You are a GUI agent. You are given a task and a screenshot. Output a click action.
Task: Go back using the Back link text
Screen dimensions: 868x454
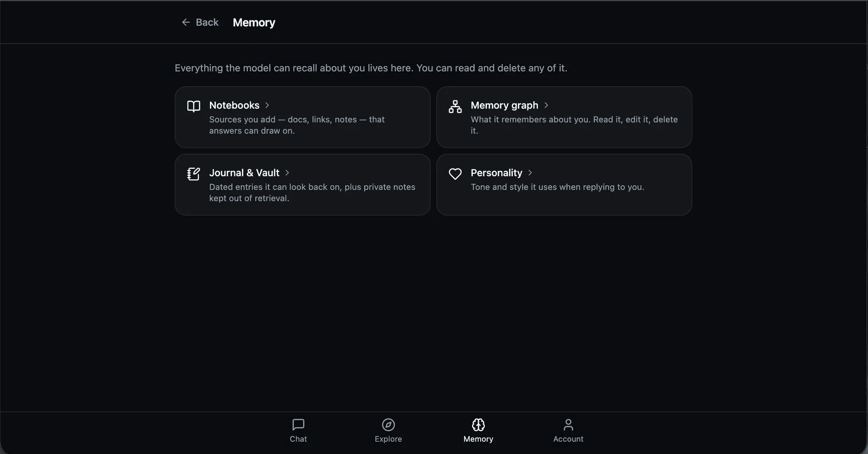point(207,22)
